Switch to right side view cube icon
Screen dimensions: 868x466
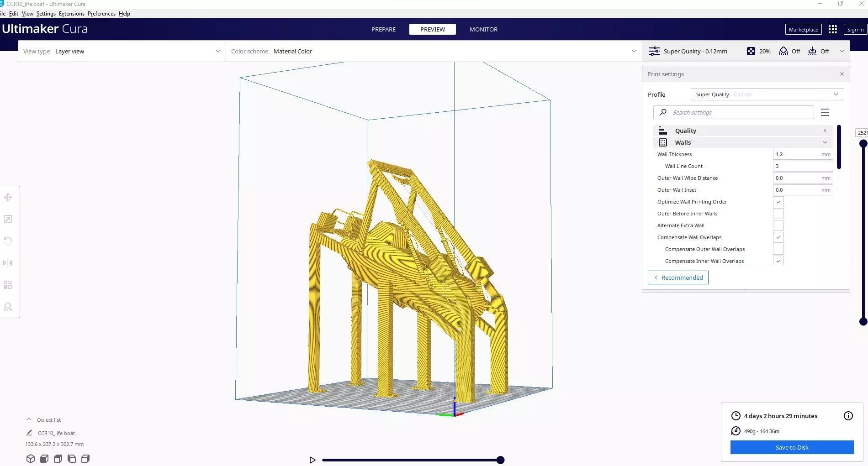click(85, 459)
